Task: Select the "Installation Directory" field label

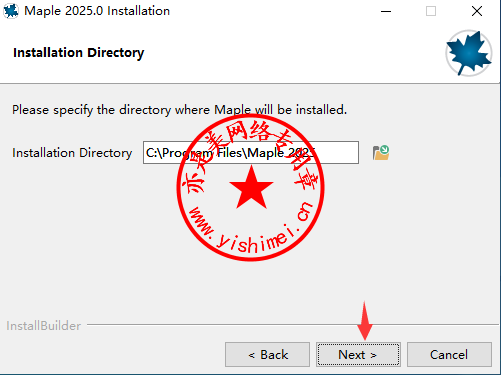Action: 72,153
